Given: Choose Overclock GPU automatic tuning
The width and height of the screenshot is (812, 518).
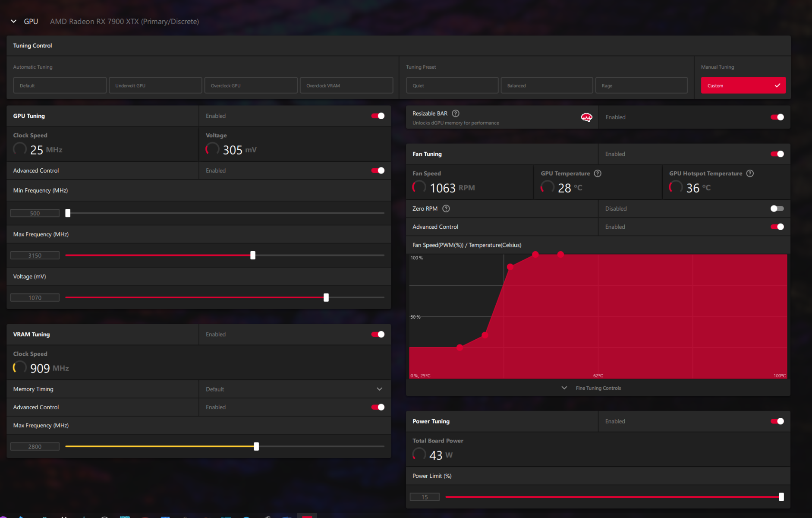Looking at the screenshot, I should click(x=251, y=85).
